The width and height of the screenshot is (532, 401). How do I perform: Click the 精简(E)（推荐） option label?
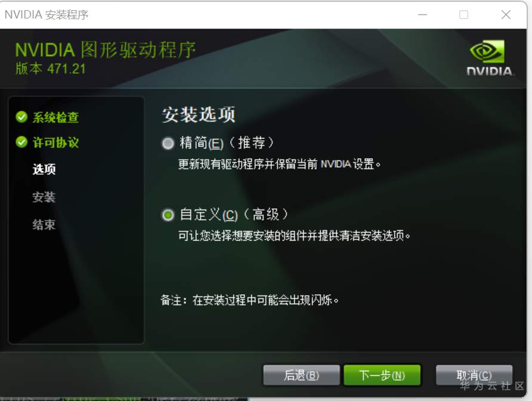[x=227, y=143]
